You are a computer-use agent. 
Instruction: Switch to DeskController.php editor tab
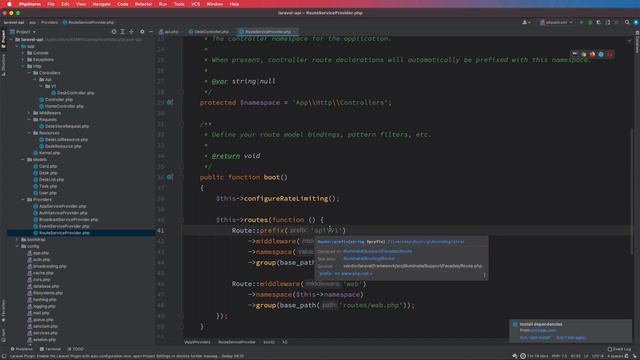209,31
